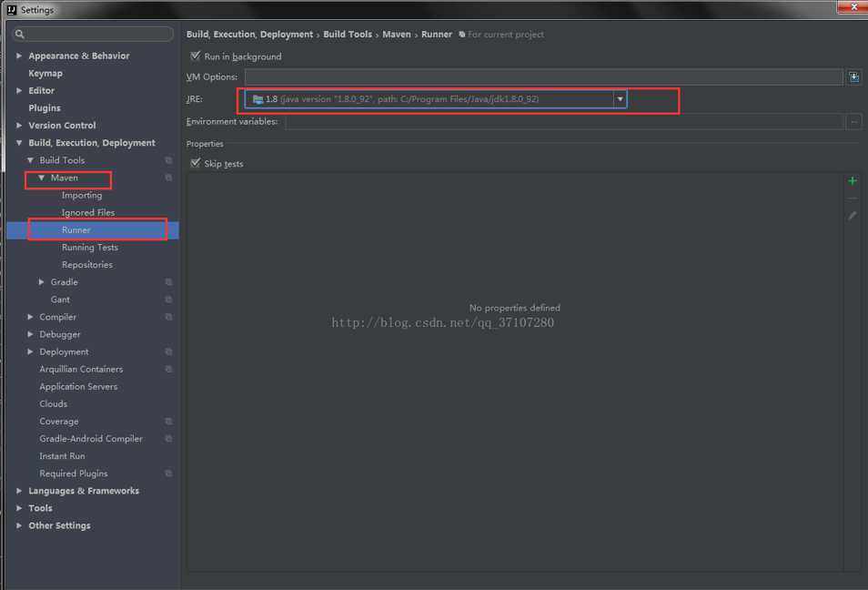The width and height of the screenshot is (868, 590).
Task: Click Maven in breadcrumb path
Action: coord(397,35)
